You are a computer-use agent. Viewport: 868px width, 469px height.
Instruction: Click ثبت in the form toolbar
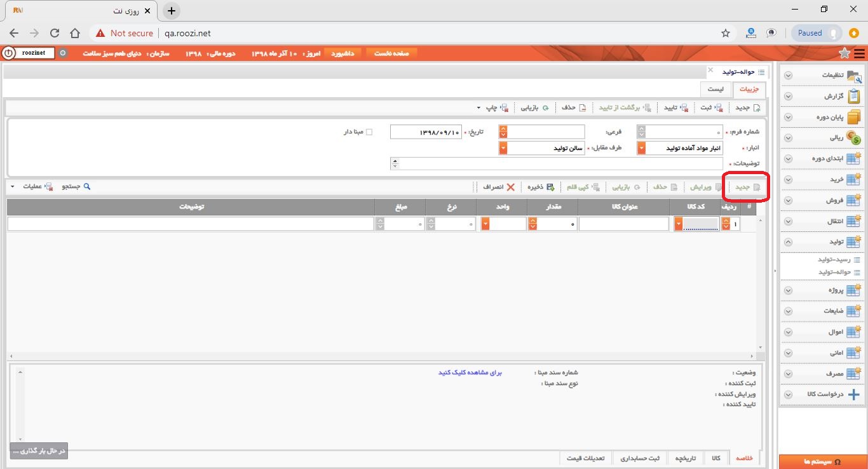coord(711,107)
